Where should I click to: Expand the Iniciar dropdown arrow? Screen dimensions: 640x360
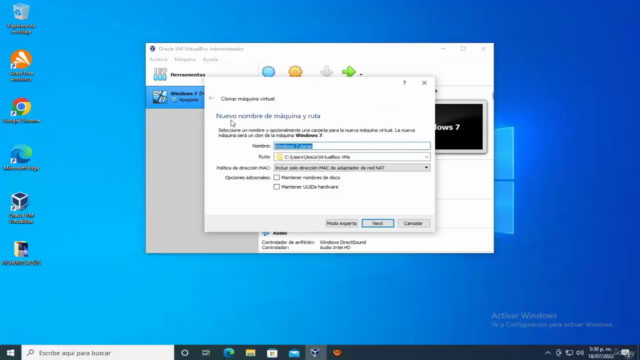click(361, 75)
